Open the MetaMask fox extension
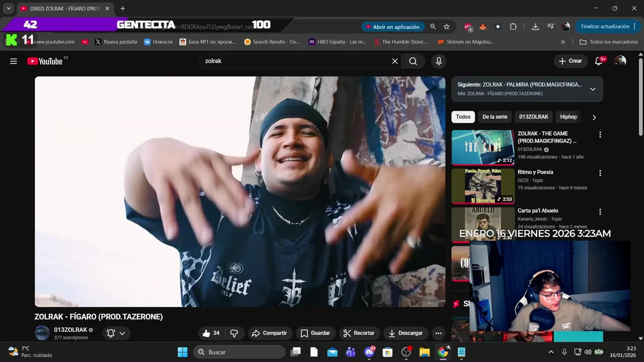This screenshot has height=362, width=644. [482, 27]
